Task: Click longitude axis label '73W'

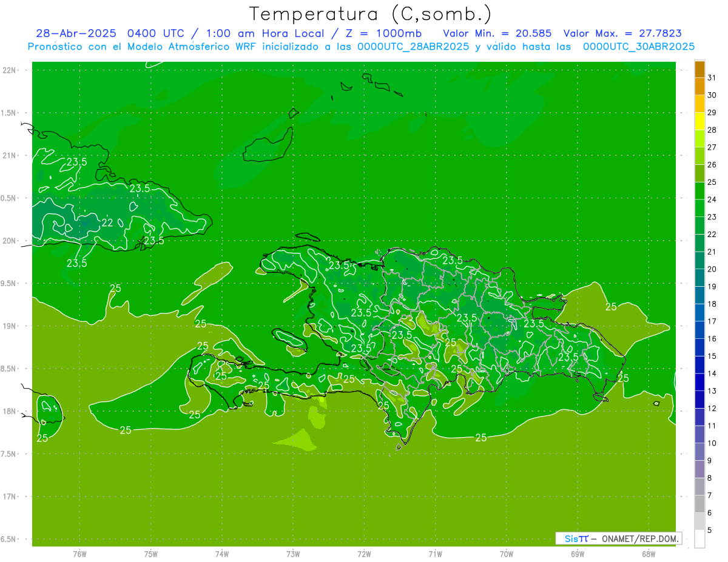Action: (293, 554)
